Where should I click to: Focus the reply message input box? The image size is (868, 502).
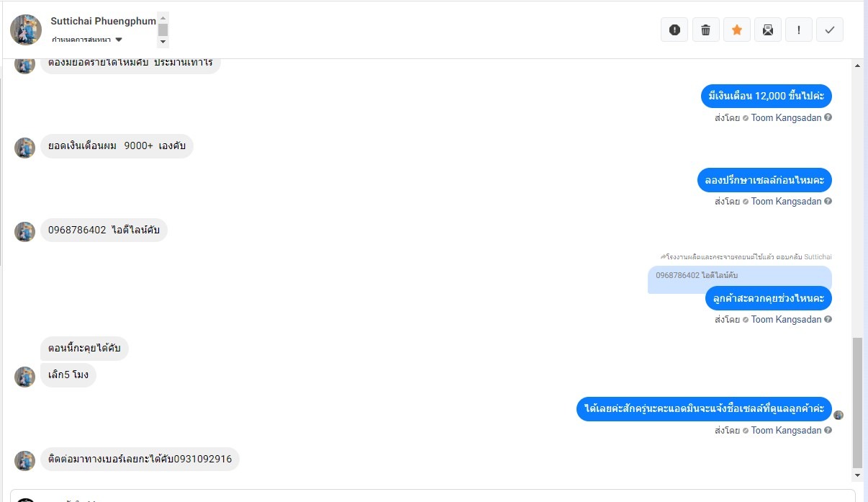point(433,496)
